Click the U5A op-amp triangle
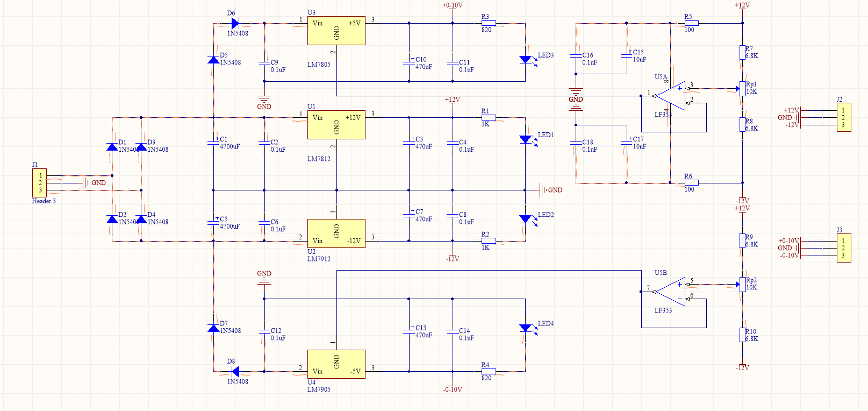Screen dimensions: 868x411 point(671,96)
